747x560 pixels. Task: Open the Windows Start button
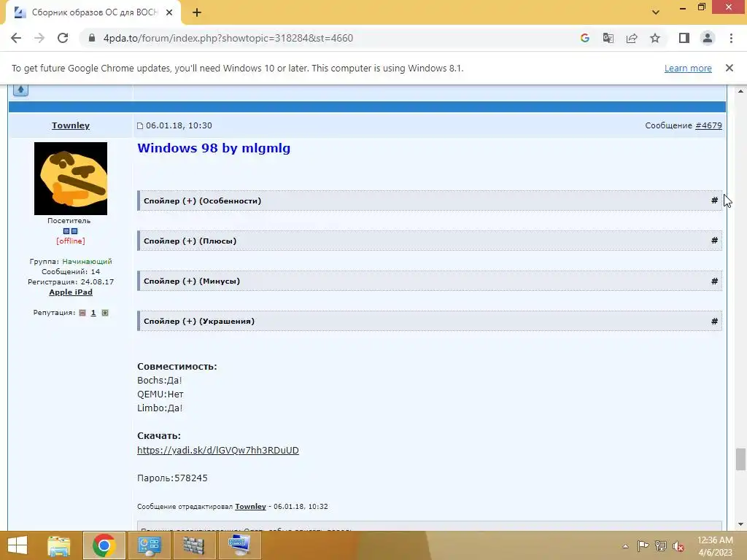18,545
